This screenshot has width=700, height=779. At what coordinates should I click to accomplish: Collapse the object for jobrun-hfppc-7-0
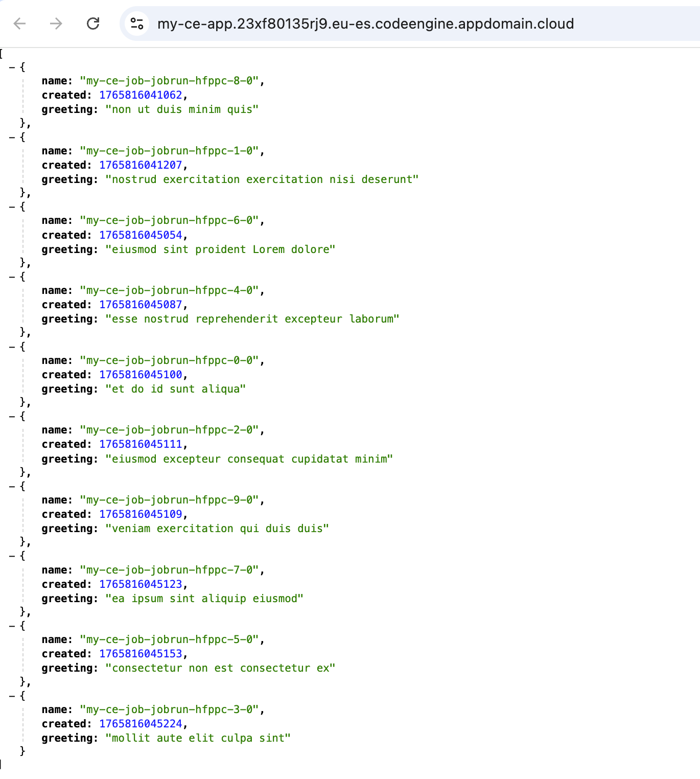coord(12,556)
